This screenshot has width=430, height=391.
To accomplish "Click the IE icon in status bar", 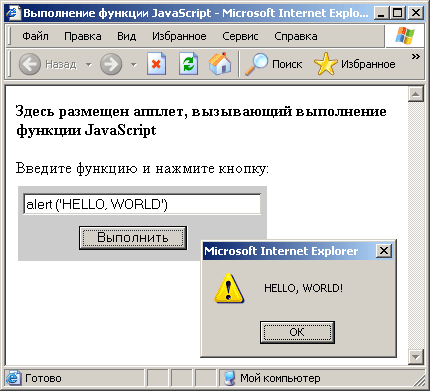I will pyautogui.click(x=13, y=378).
